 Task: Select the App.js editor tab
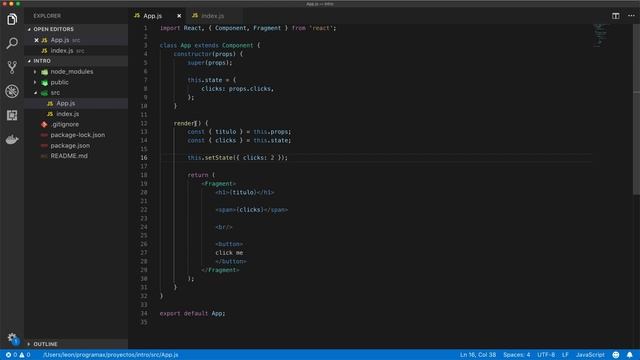[x=153, y=16]
